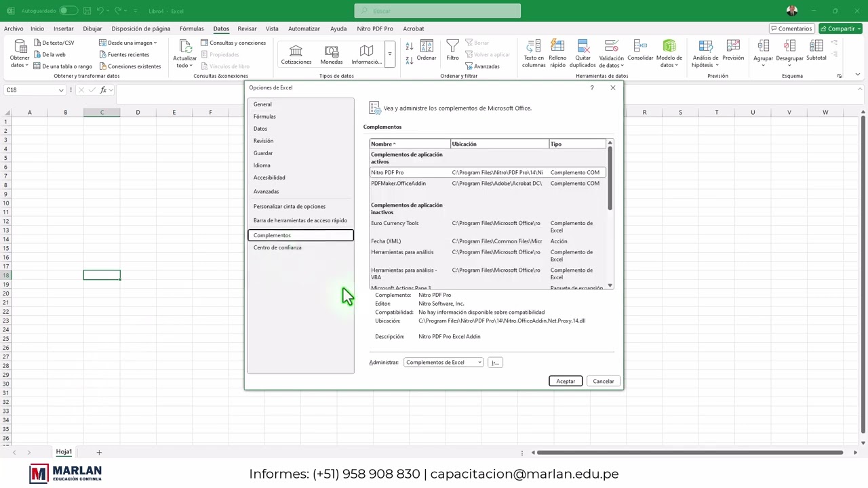
Task: Import data De la web
Action: [50, 54]
